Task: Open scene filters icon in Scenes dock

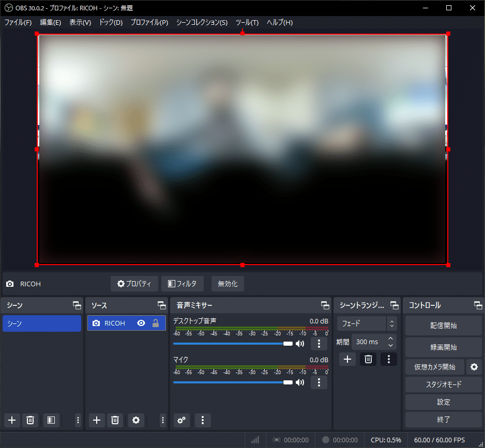Action: (51, 420)
